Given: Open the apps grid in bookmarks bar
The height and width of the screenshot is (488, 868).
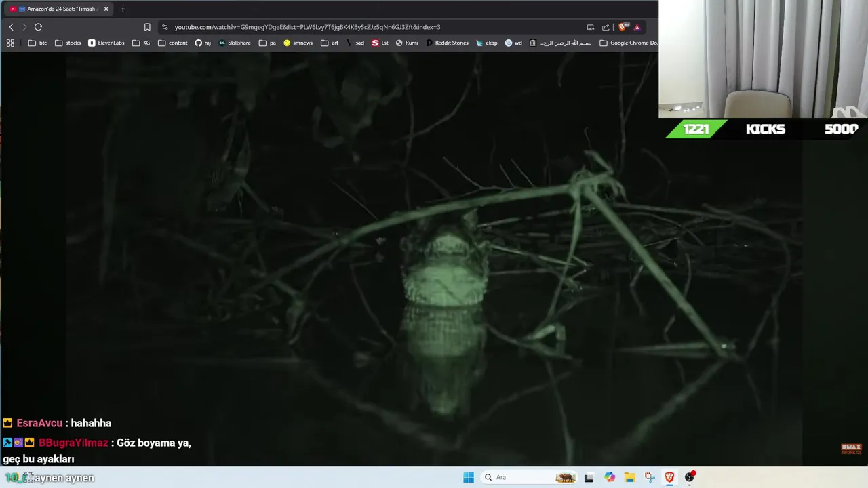Looking at the screenshot, I should [x=10, y=43].
